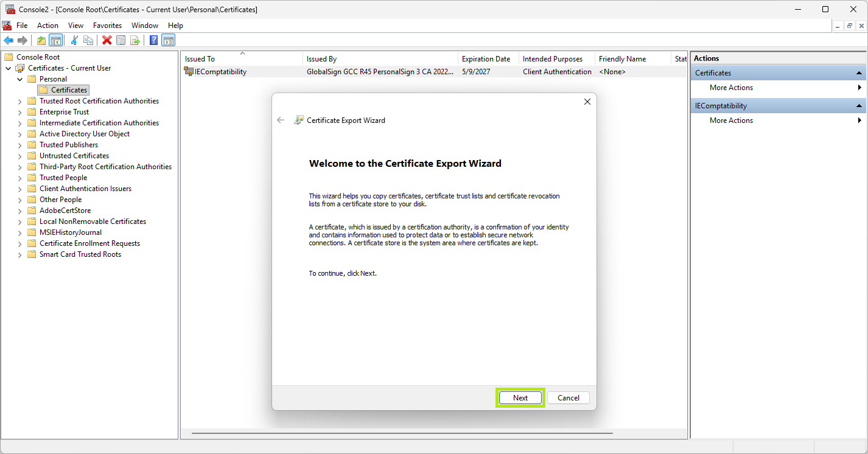This screenshot has height=454, width=868.
Task: Select Smart Card Trusted Roots folder
Action: tap(80, 254)
